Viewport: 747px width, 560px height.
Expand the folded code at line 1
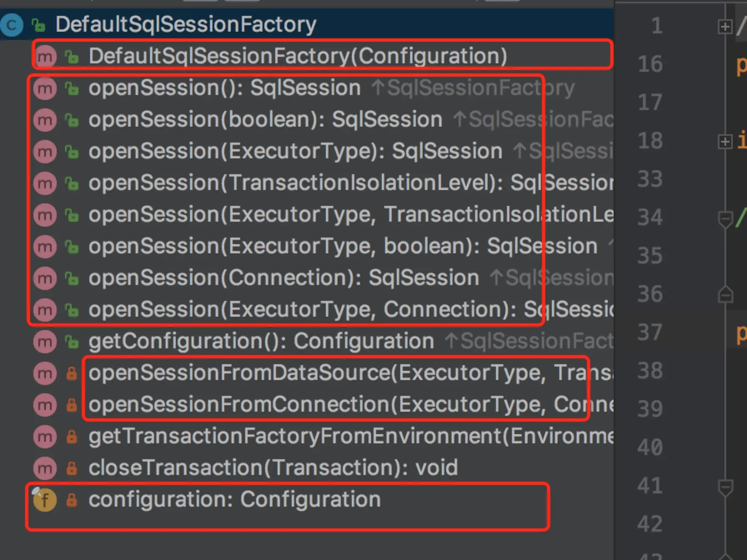[x=725, y=27]
